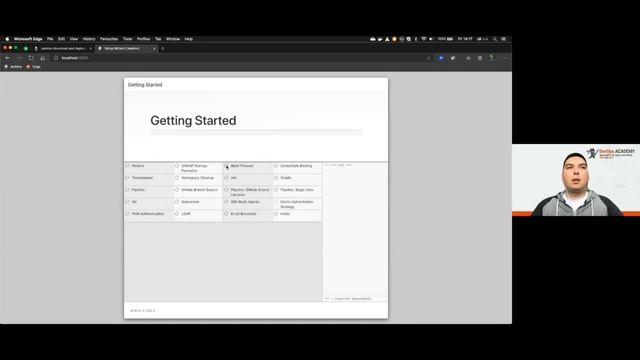Go to the browser home page

(43, 58)
